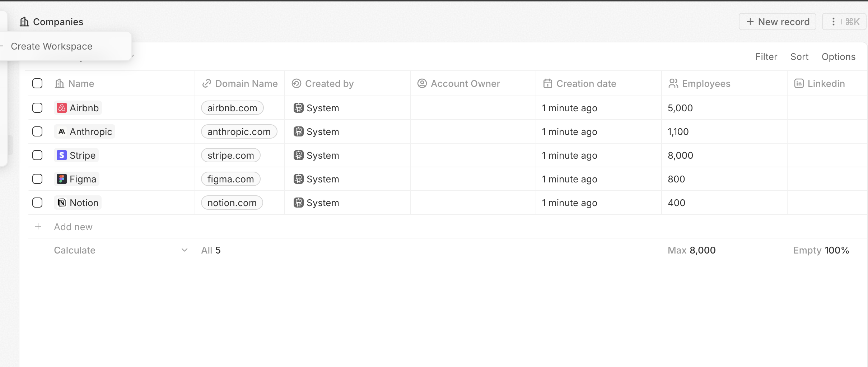Check the Figma row checkbox
Screen dimensions: 868x367
tap(37, 179)
